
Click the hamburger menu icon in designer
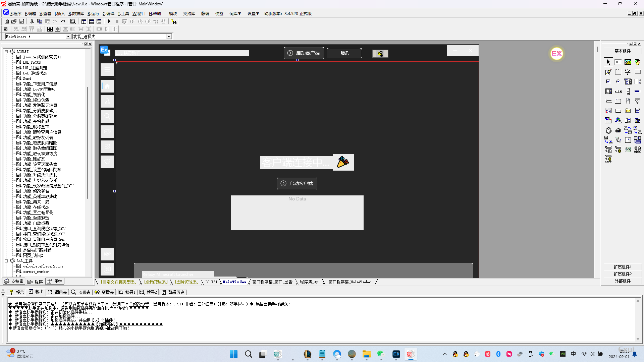tap(107, 69)
